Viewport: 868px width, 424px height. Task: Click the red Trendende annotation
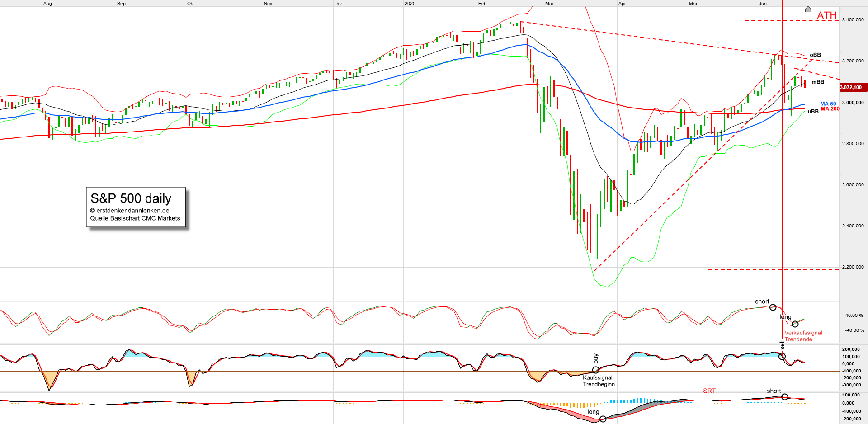(x=798, y=339)
